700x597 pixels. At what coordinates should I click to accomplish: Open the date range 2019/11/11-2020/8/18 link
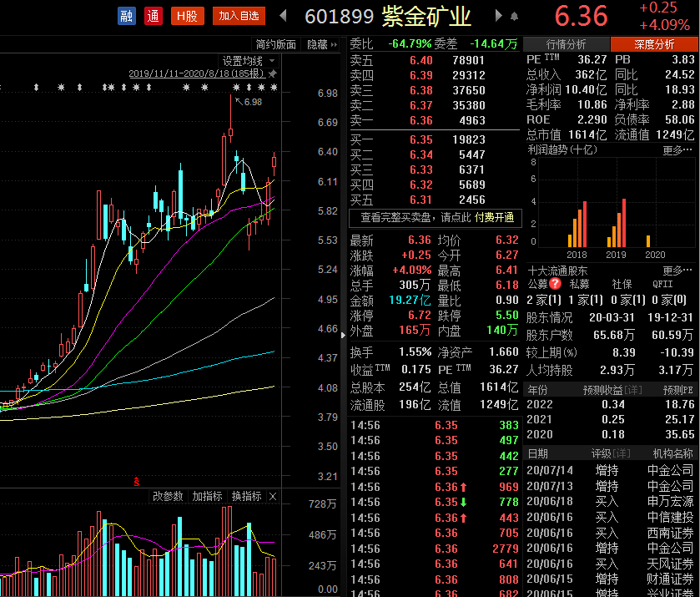click(197, 73)
